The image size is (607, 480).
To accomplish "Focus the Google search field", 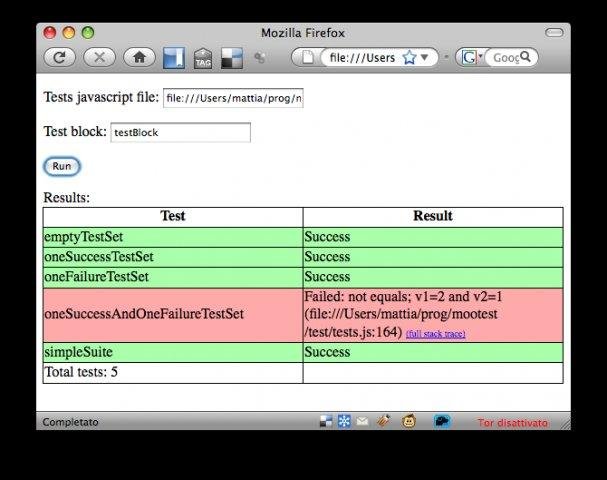I will [506, 58].
